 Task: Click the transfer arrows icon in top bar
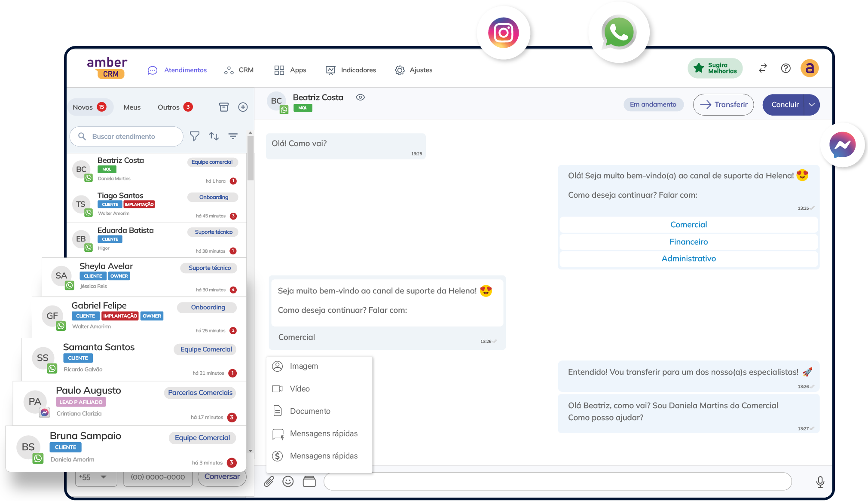(x=762, y=68)
